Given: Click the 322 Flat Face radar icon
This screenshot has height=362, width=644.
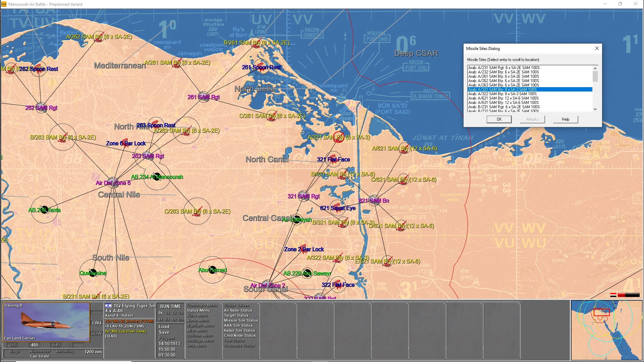Looking at the screenshot, I should tap(338, 285).
